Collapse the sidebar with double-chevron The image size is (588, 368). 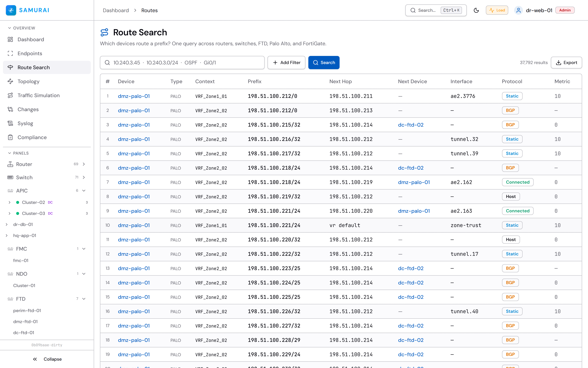pyautogui.click(x=35, y=359)
